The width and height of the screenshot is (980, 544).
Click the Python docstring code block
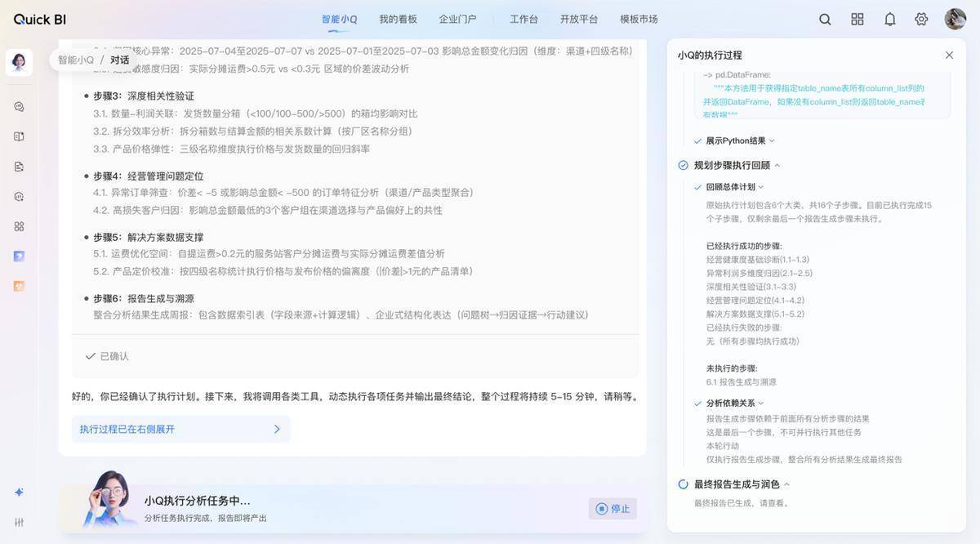(822, 94)
